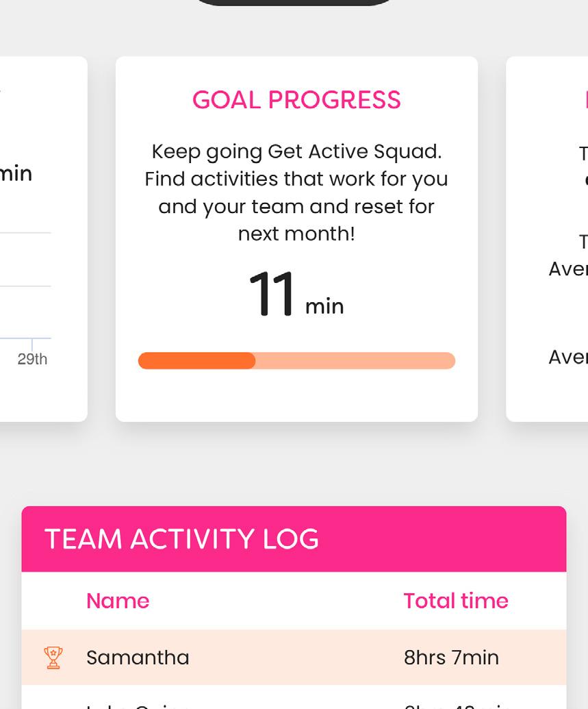This screenshot has width=588, height=709.
Task: Sort by the Total time column
Action: 455,601
